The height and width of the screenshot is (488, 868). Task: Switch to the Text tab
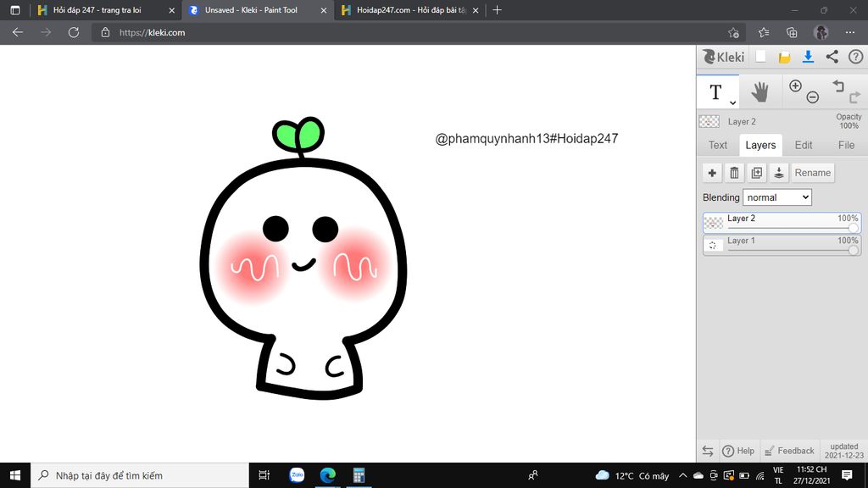[718, 145]
